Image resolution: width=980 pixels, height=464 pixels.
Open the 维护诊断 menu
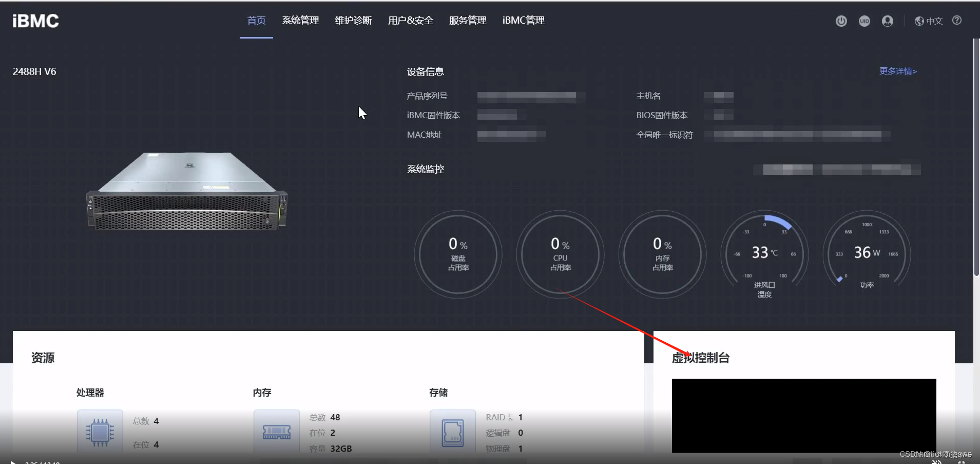pos(353,21)
